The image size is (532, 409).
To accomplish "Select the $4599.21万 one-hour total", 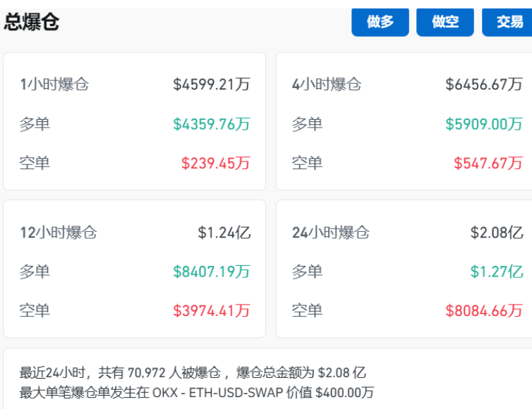I will 212,85.
